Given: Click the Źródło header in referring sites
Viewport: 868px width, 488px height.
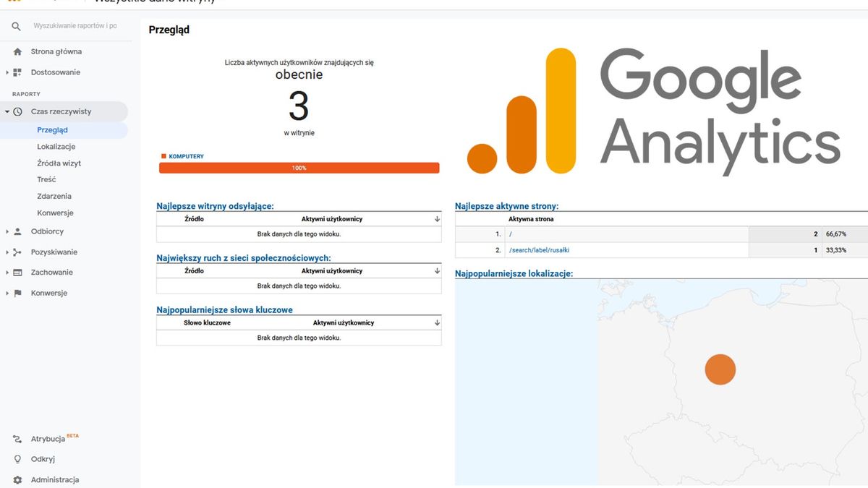Looking at the screenshot, I should coord(194,219).
